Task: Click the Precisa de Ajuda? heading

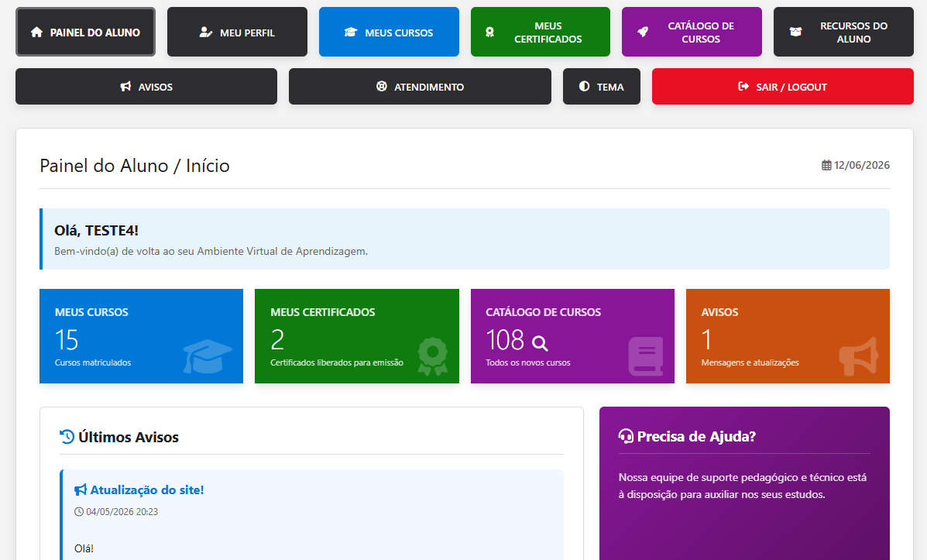Action: [696, 436]
